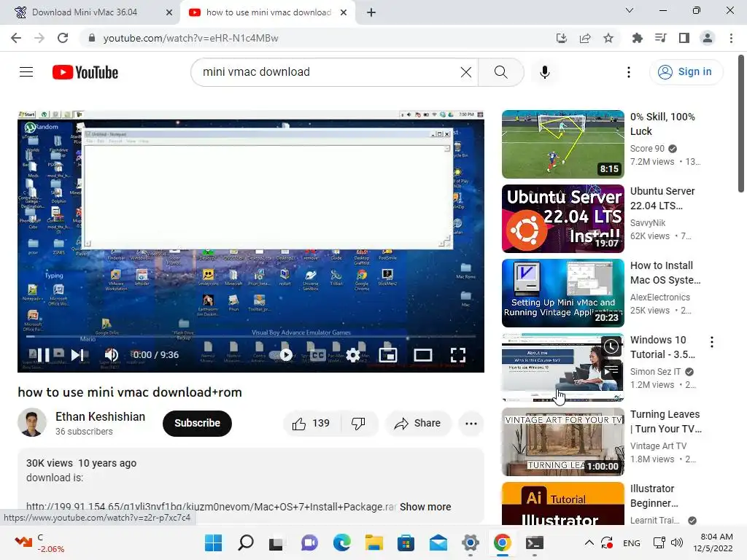Clear the search box with X
Viewport: 747px width, 560px height.
pos(466,72)
